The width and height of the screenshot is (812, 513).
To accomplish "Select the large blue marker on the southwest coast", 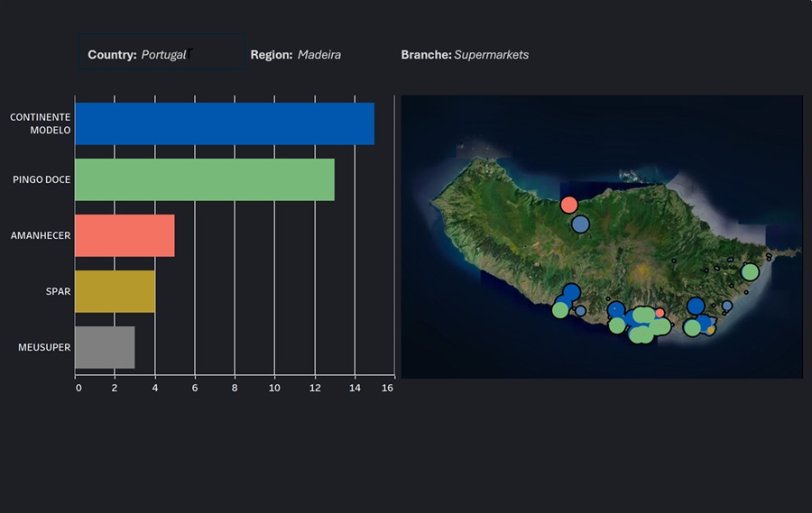I will [x=570, y=292].
